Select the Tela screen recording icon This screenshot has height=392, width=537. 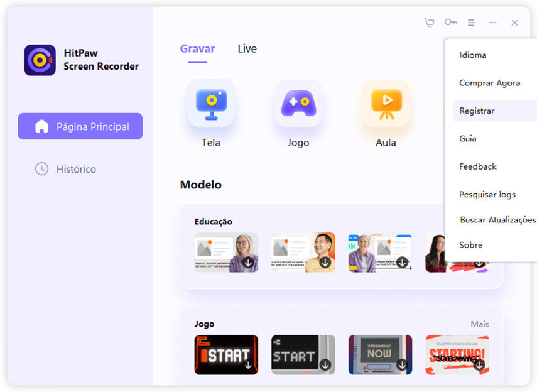[x=211, y=104]
